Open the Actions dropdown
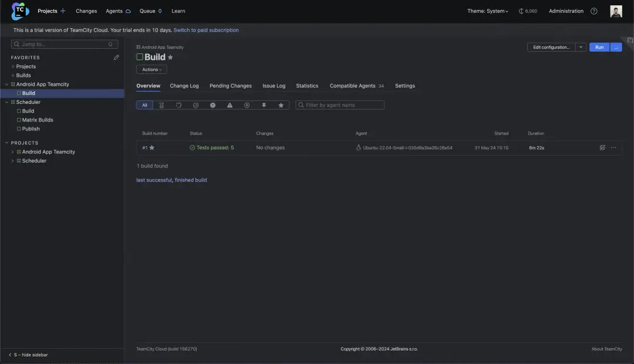Image resolution: width=634 pixels, height=364 pixels. point(151,69)
